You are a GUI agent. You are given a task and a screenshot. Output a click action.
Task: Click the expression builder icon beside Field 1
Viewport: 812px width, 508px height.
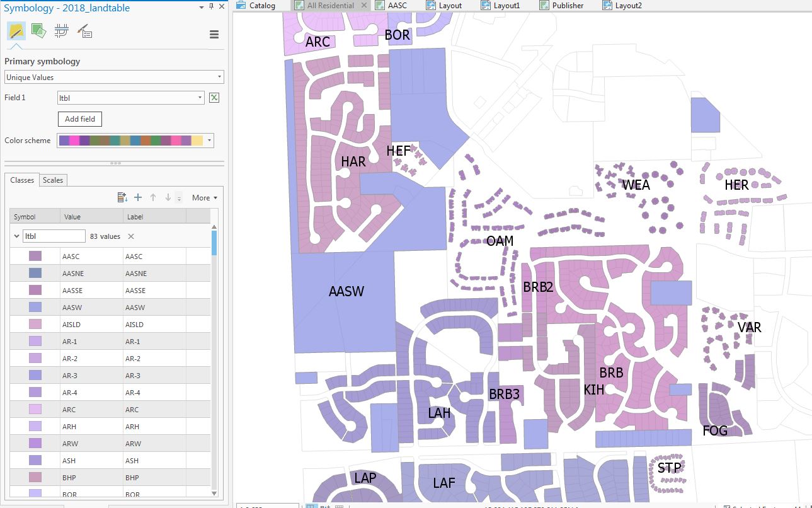click(214, 98)
